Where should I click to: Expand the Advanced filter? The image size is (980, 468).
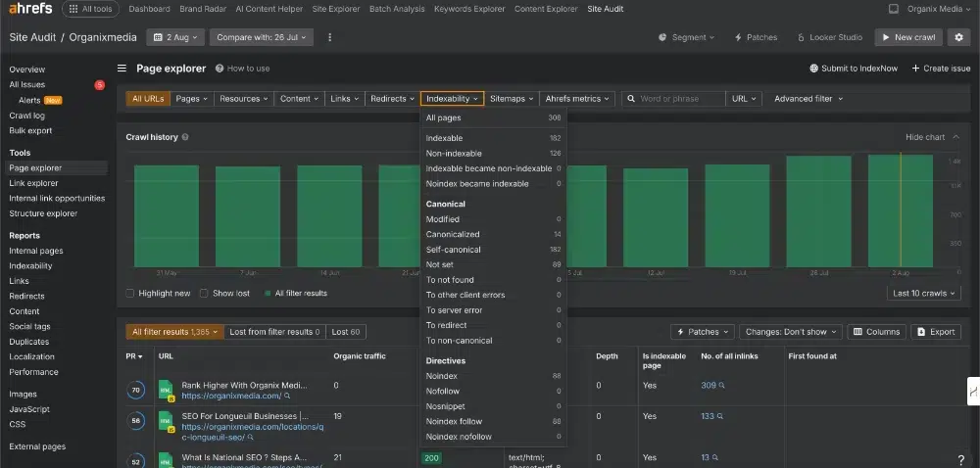808,99
